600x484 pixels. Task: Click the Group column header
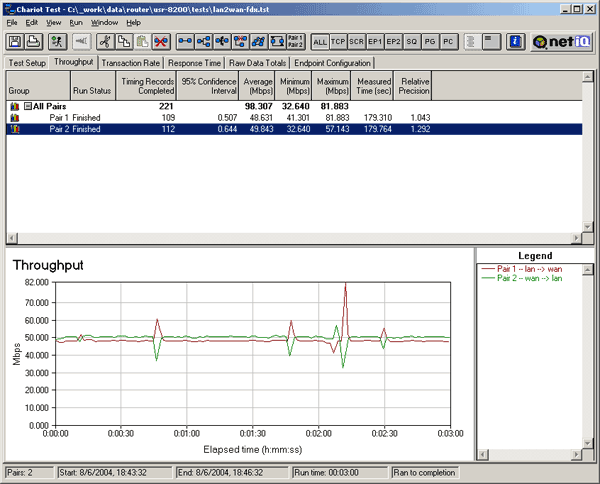point(38,86)
